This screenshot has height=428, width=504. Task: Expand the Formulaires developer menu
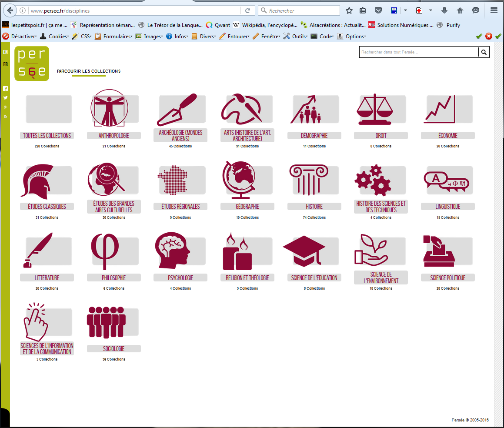(113, 37)
